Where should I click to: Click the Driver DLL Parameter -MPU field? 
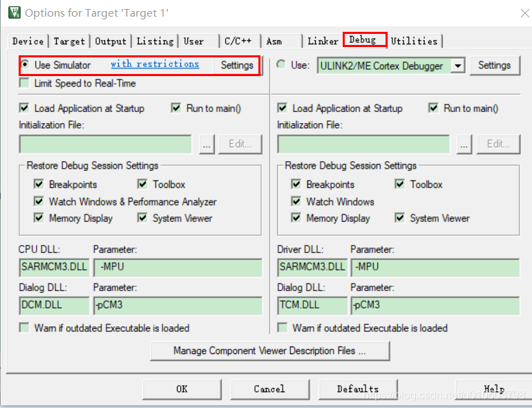(x=435, y=268)
